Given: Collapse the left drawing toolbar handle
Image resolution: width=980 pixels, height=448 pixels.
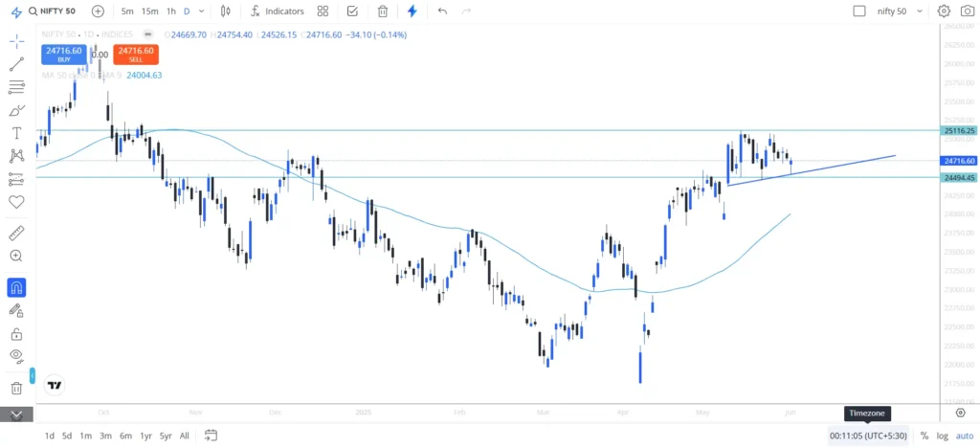Looking at the screenshot, I should [x=33, y=375].
